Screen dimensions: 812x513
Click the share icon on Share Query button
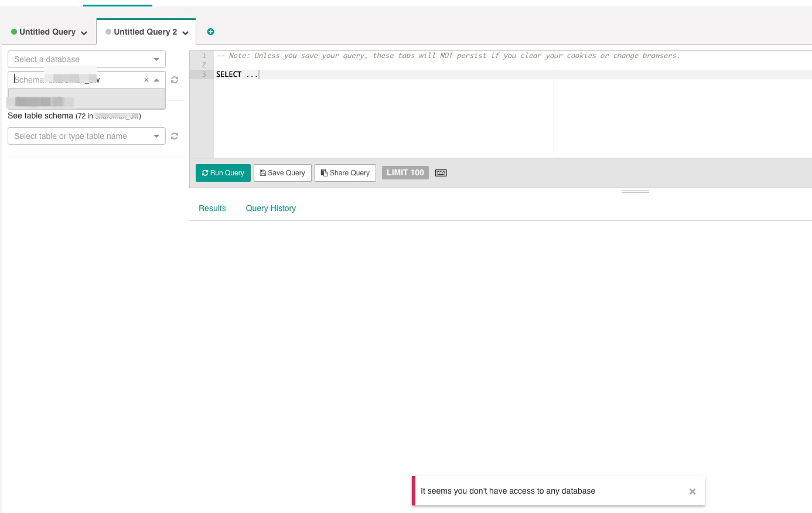pos(325,172)
